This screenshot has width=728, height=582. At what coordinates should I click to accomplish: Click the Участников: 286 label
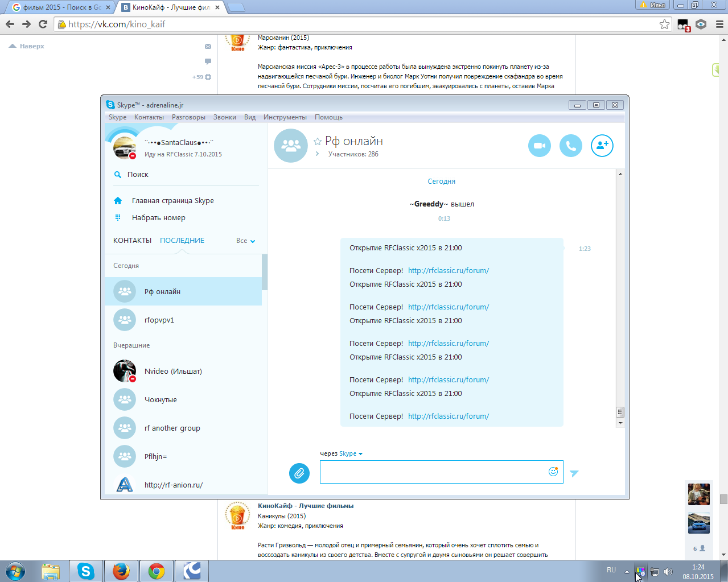353,154
